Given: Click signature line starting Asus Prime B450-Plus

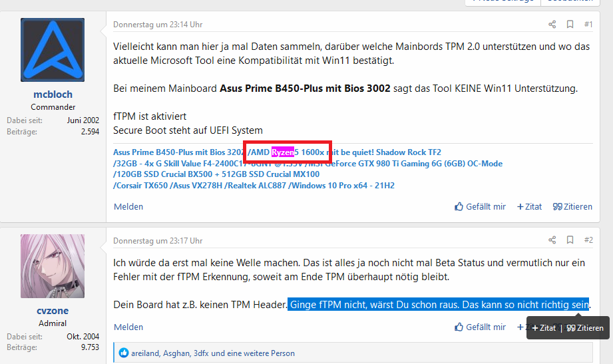Looking at the screenshot, I should click(277, 152).
